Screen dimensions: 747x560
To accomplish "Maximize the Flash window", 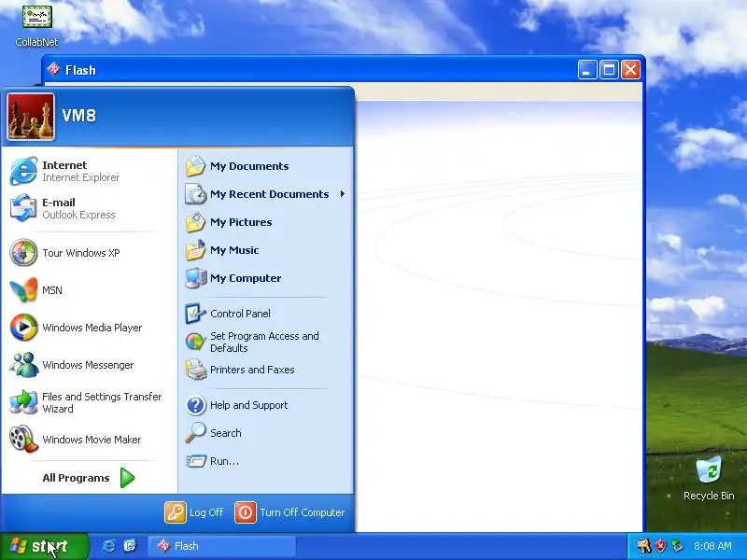I will [x=609, y=70].
